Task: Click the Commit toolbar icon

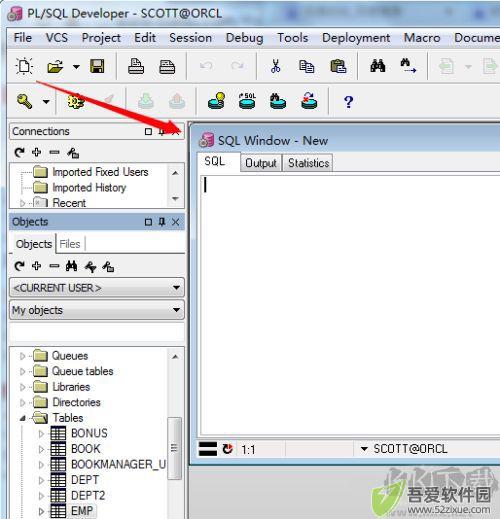Action: tap(146, 101)
